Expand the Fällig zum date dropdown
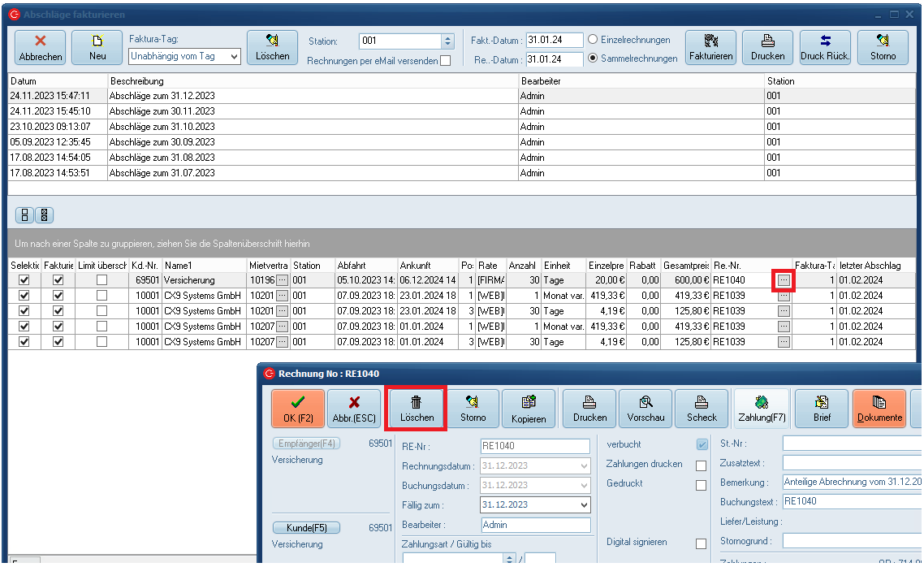 coord(584,505)
